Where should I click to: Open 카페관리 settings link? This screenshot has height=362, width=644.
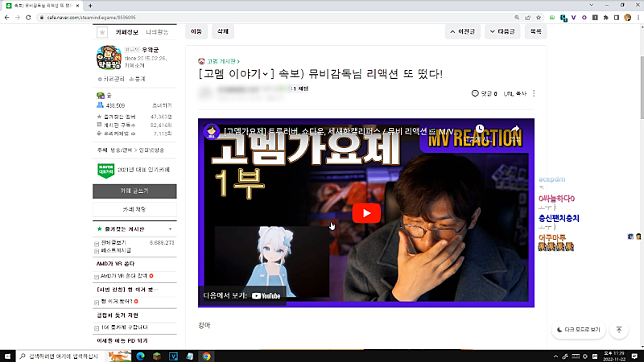tap(111, 79)
